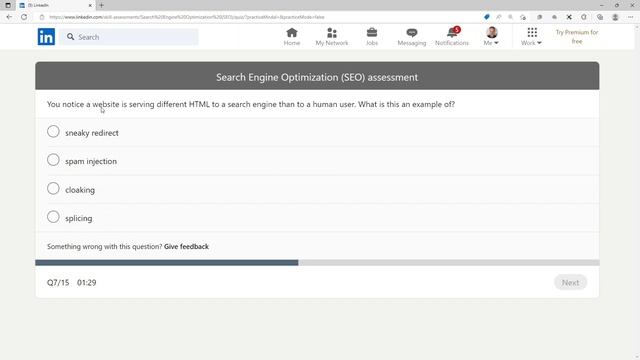Open the browser settings ellipsis menu
Screen dimensions: 640x360
click(x=631, y=17)
